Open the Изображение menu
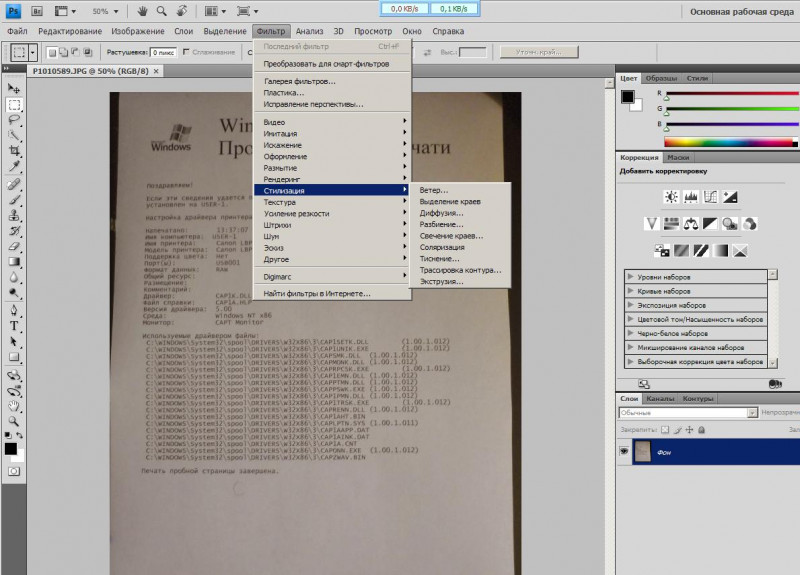The height and width of the screenshot is (575, 800). (x=138, y=31)
